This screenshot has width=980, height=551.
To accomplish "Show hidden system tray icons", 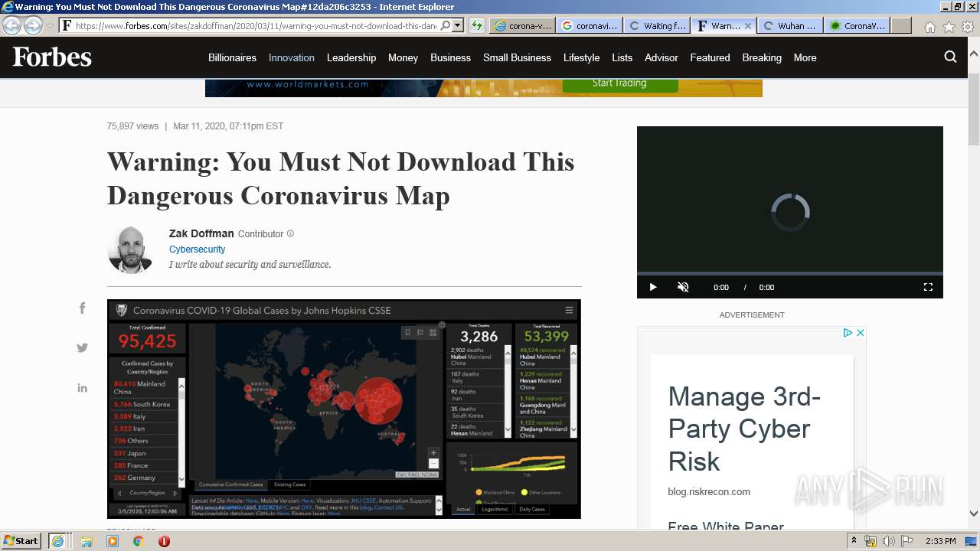I will coord(854,541).
